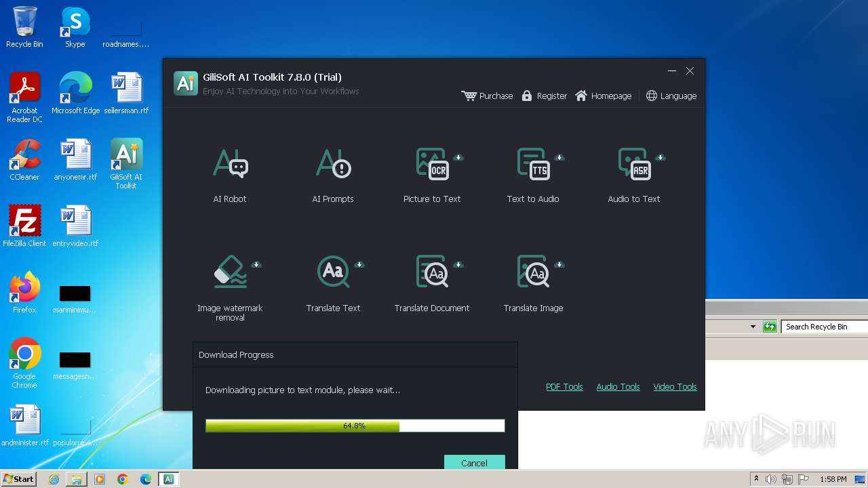
Task: Click Search Recycle Bin field in Explorer
Action: pos(825,327)
